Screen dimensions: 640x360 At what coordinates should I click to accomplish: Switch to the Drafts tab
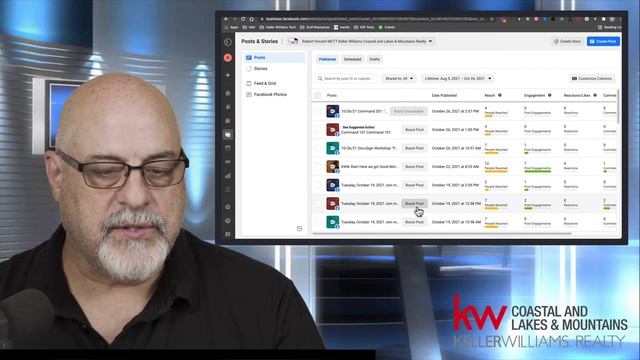(x=374, y=59)
